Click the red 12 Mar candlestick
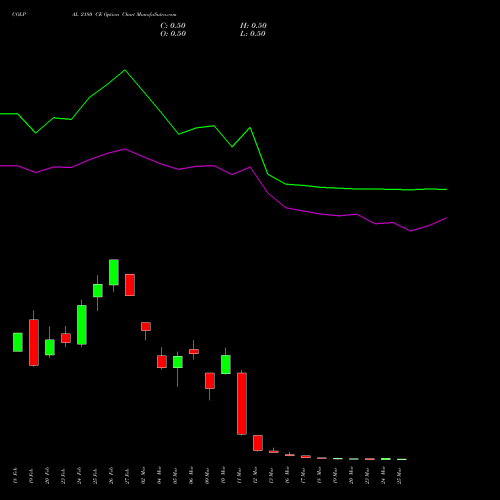500x500 pixels. (x=258, y=443)
